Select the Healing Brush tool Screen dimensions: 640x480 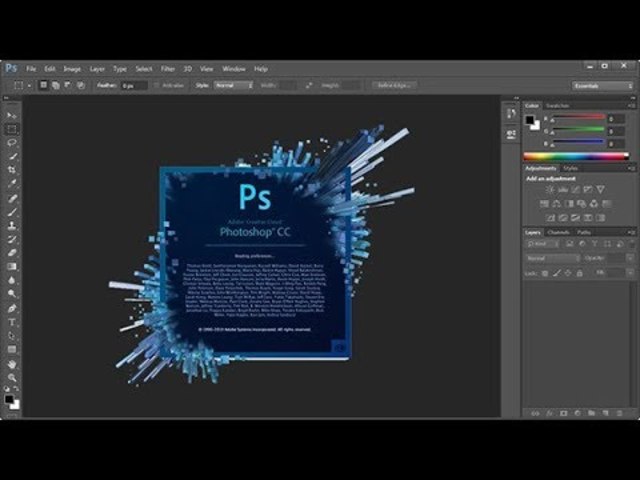click(12, 198)
